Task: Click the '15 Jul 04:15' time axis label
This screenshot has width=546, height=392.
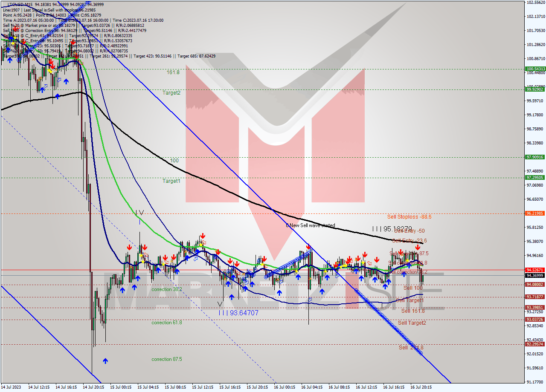Action: (x=148, y=387)
